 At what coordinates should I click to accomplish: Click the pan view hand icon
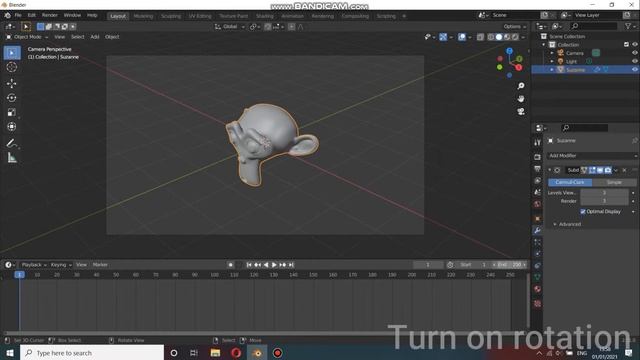coord(521,99)
